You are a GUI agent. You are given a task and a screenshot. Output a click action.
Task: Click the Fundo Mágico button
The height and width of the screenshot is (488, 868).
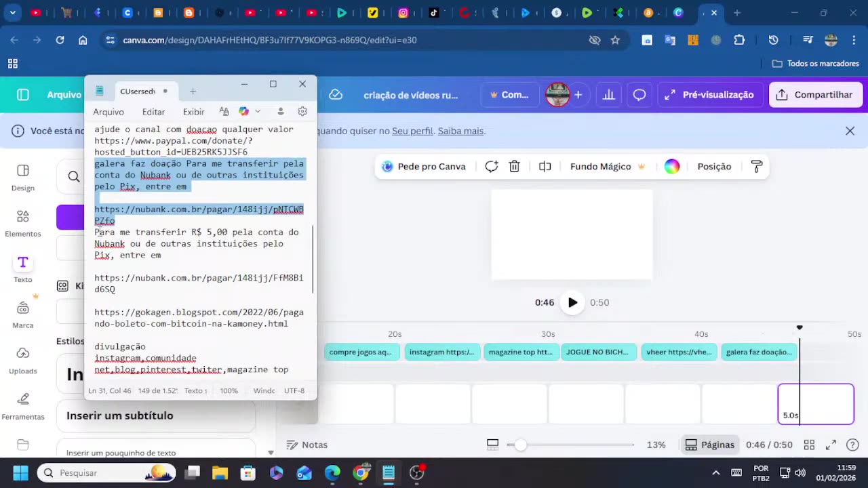click(608, 167)
